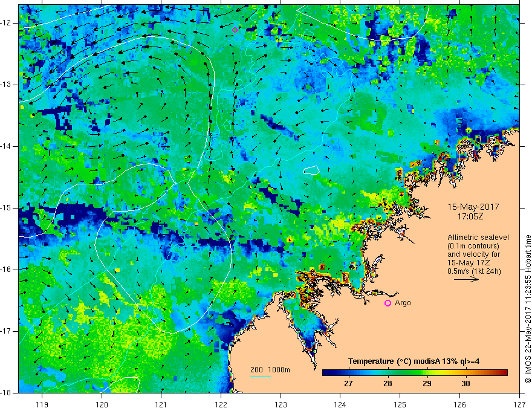532x411 pixels.
Task: Click longitude axis label 125
Action: (x=400, y=404)
